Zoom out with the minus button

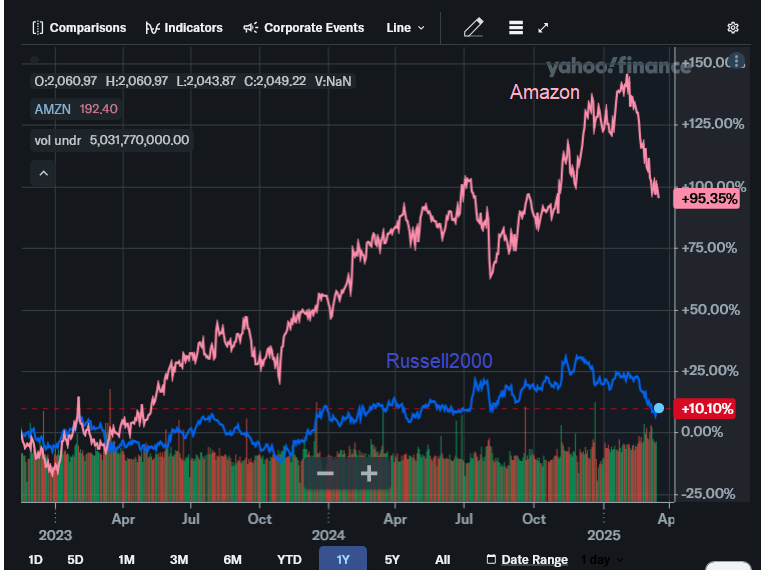coord(325,473)
